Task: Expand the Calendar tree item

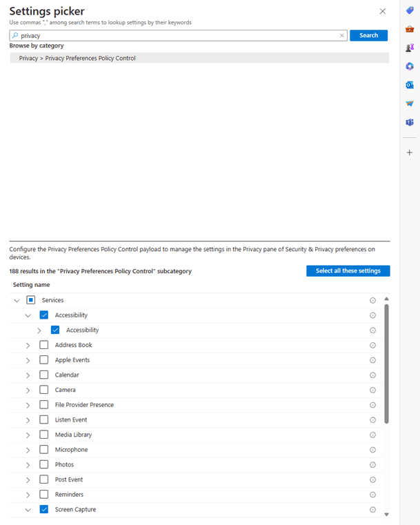Action: pos(28,375)
